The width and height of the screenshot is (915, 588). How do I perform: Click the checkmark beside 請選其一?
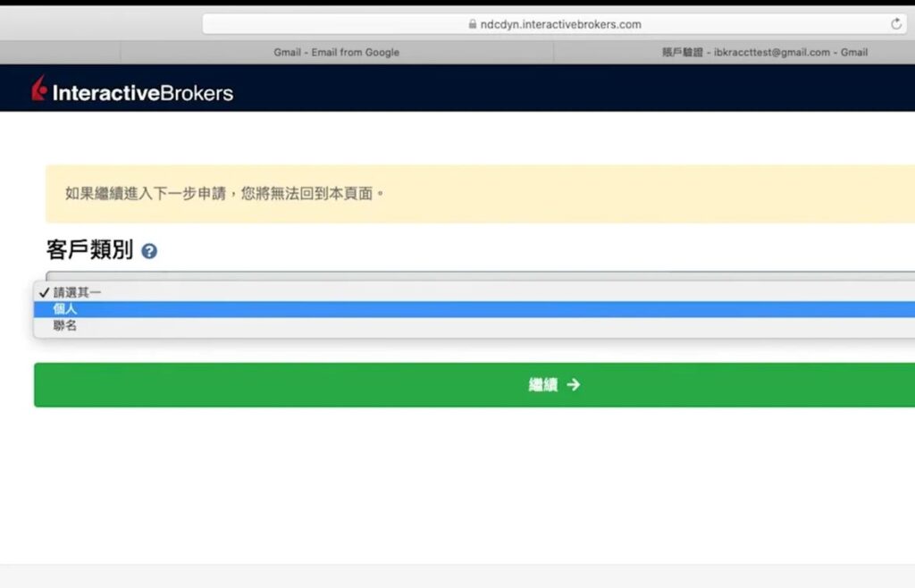(43, 292)
